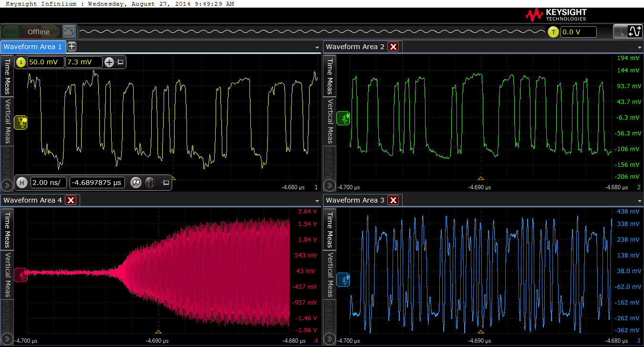Open the Waveform Area 2 dropdown arrow
This screenshot has height=347, width=644.
[639, 48]
